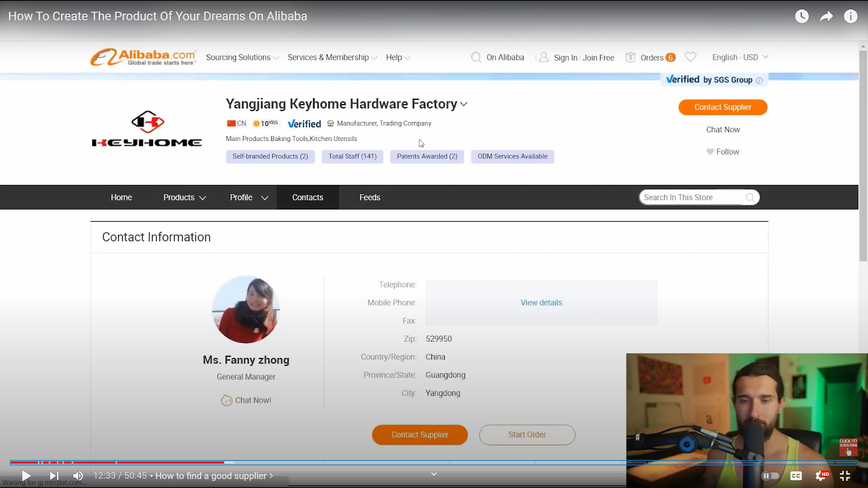Expand the company name dropdown chevron
Screen dimensions: 868x488
pos(464,104)
